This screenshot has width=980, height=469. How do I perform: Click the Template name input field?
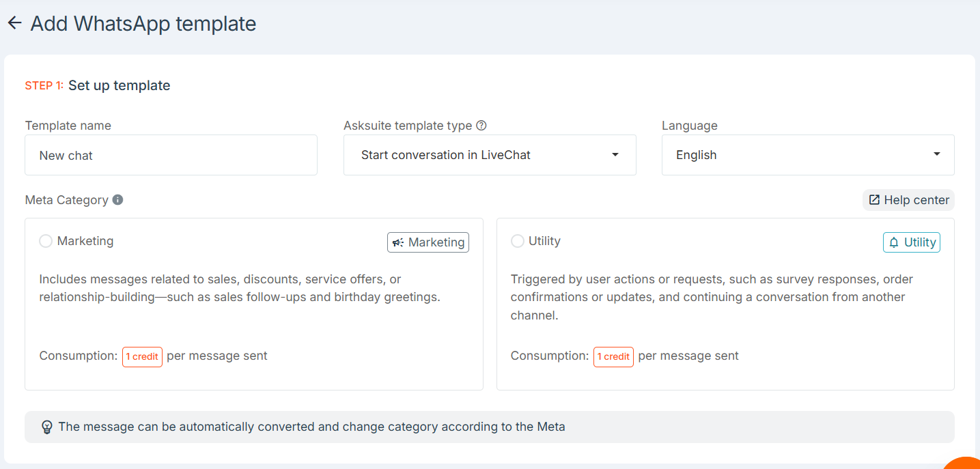[x=171, y=155]
